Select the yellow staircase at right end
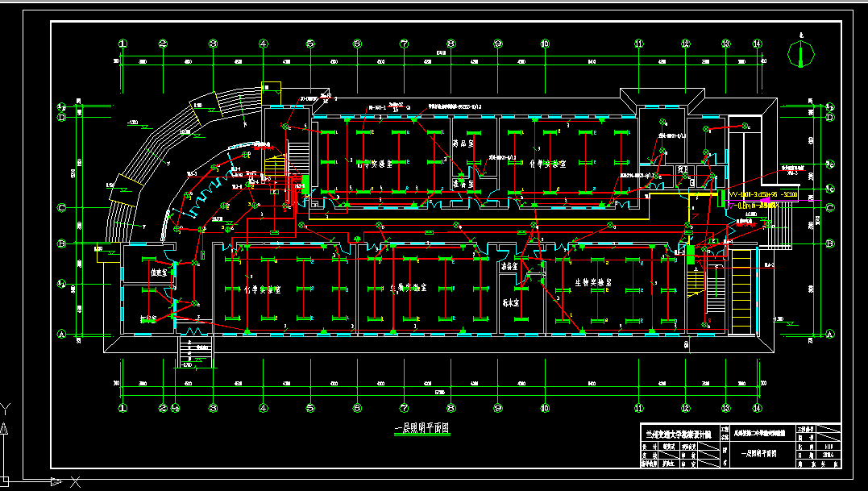 coord(741,291)
